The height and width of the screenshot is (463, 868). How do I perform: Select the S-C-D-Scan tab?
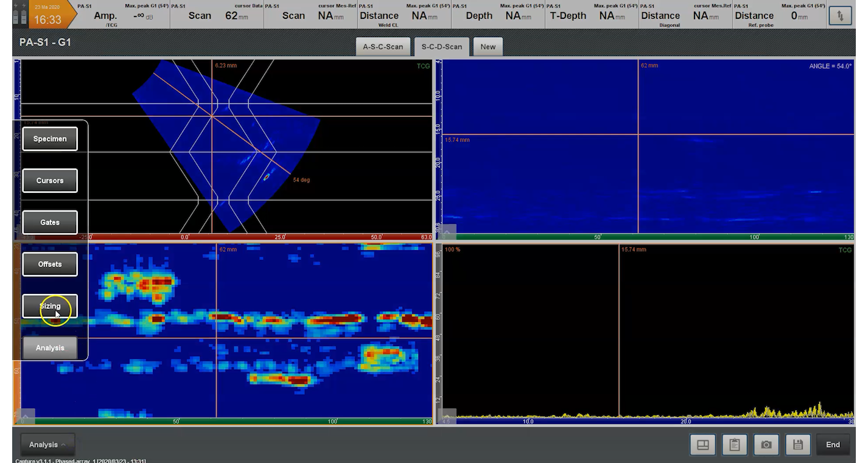(x=441, y=47)
